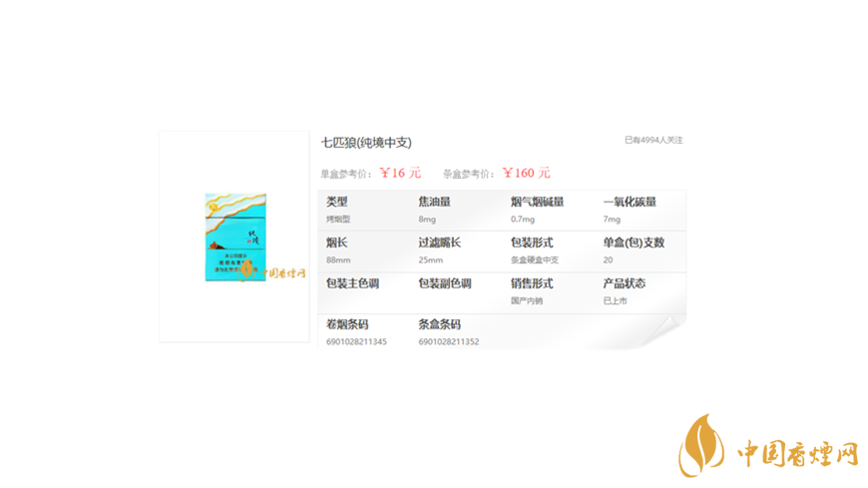Click the 焦油量 value 8mg

click(x=427, y=220)
